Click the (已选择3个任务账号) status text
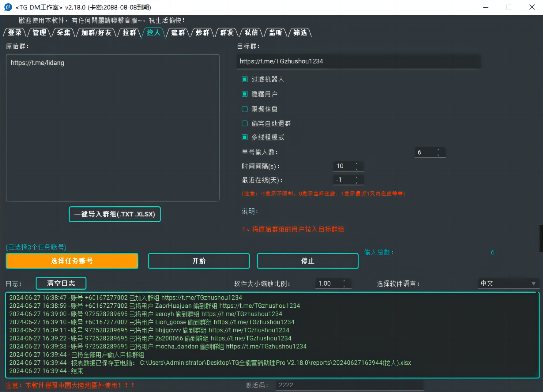 tap(36, 247)
